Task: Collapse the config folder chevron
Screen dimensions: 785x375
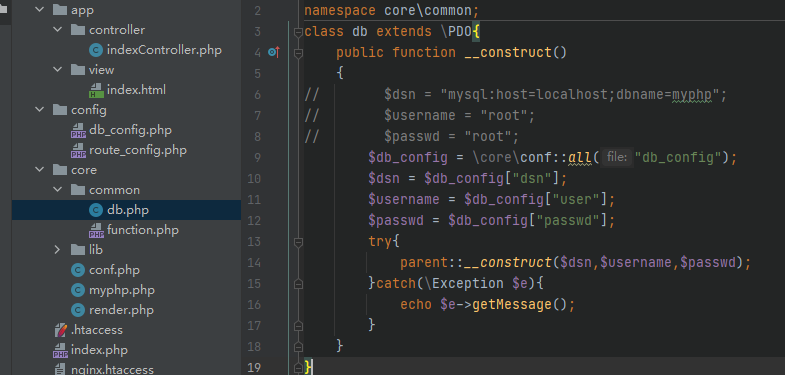Action: 40,110
